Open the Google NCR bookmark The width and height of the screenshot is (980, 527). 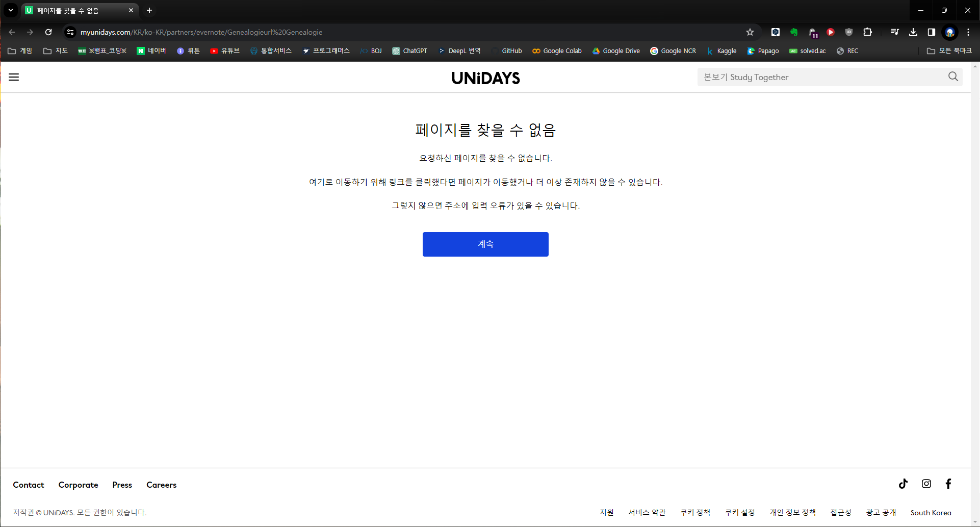(x=673, y=51)
